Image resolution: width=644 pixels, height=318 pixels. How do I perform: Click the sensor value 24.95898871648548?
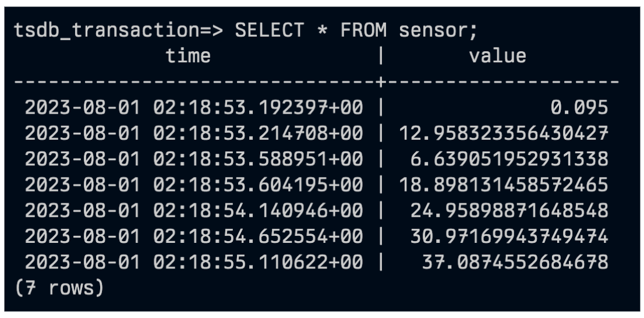[509, 210]
